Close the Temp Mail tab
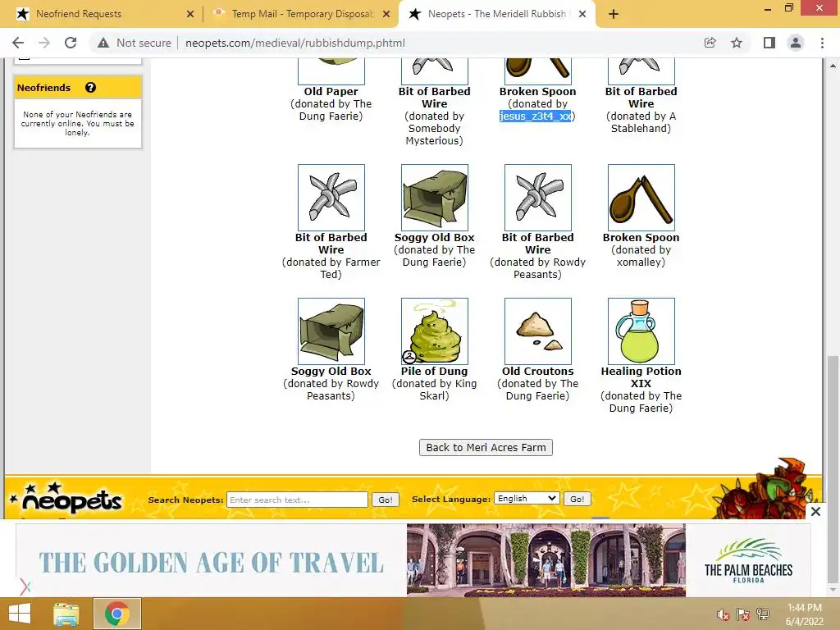The image size is (840, 630). 386,15
